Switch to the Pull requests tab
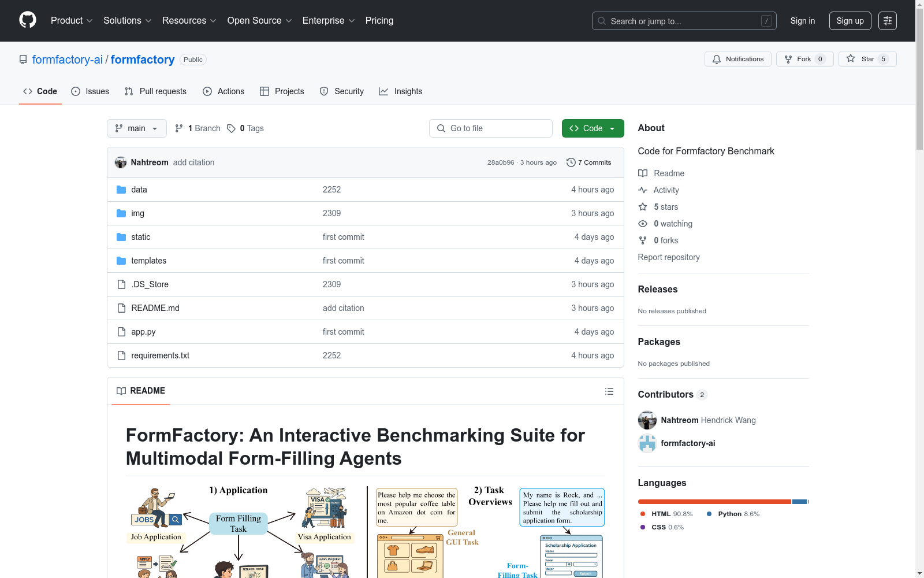The width and height of the screenshot is (924, 578). 155,91
